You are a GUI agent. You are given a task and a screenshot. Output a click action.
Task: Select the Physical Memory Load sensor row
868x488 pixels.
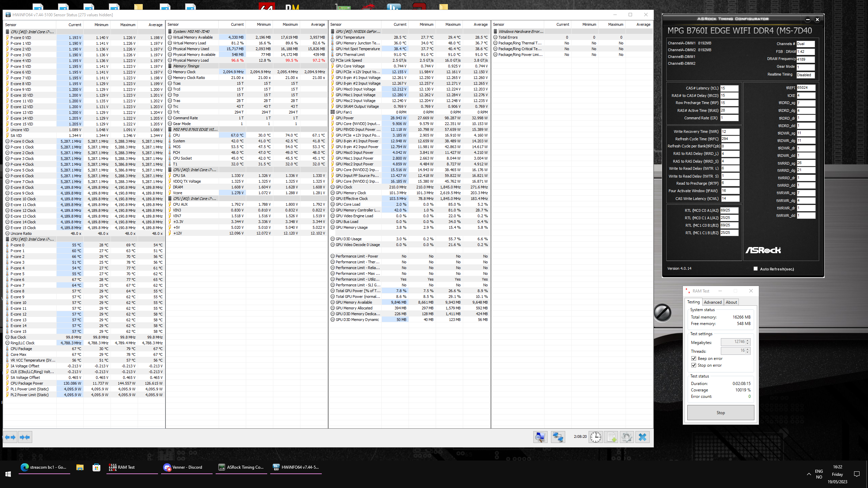[246, 60]
